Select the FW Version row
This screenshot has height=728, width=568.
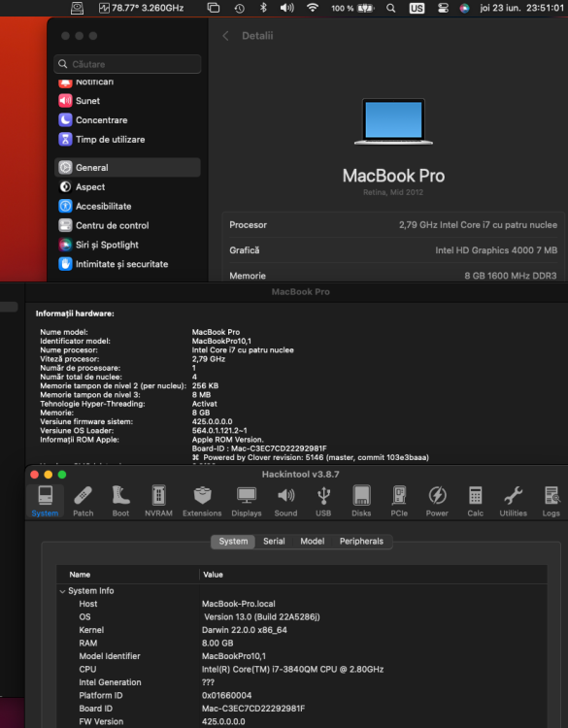tap(301, 721)
